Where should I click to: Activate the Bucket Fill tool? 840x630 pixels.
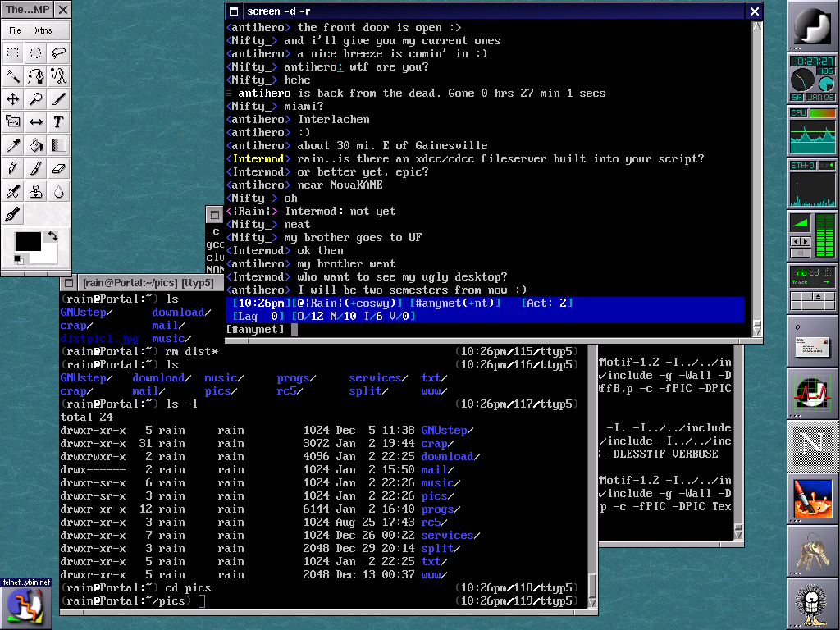point(36,145)
